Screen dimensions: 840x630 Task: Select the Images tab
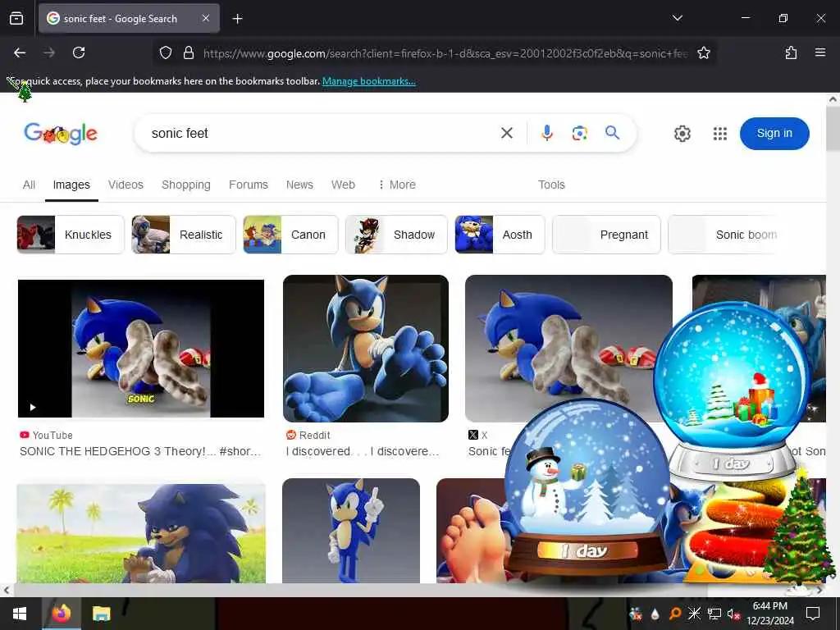tap(71, 185)
